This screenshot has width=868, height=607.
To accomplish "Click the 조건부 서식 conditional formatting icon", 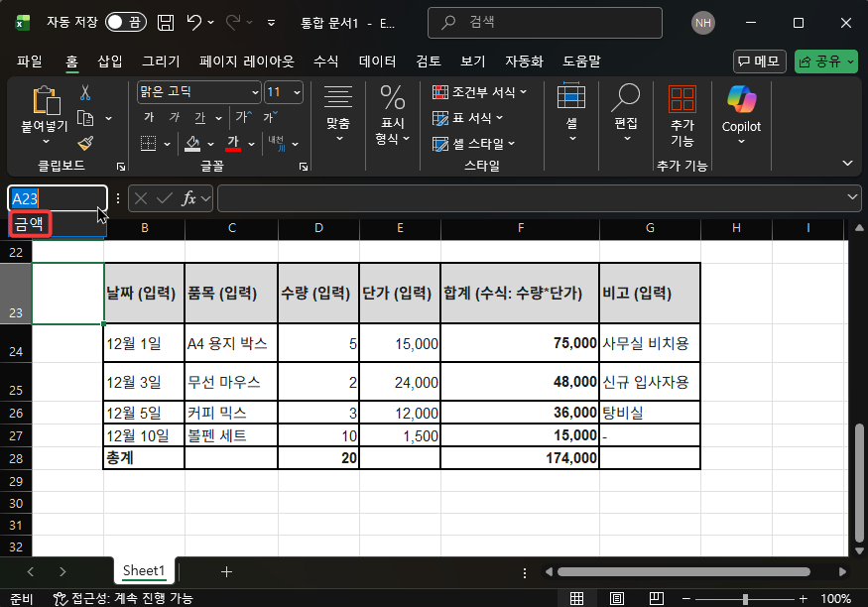I will (x=439, y=92).
